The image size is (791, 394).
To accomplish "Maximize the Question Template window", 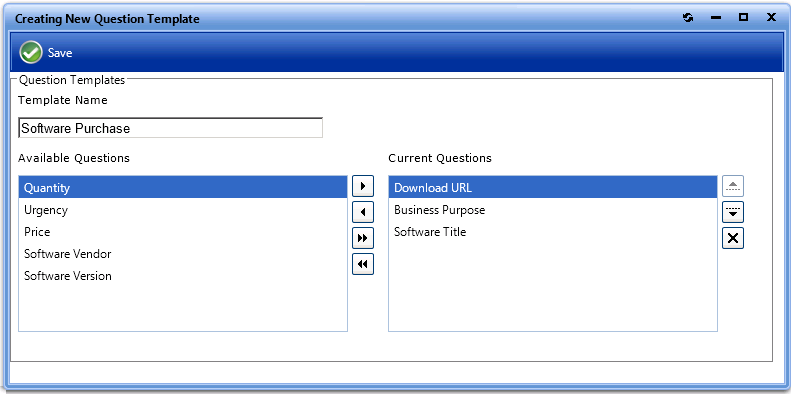I will point(743,18).
